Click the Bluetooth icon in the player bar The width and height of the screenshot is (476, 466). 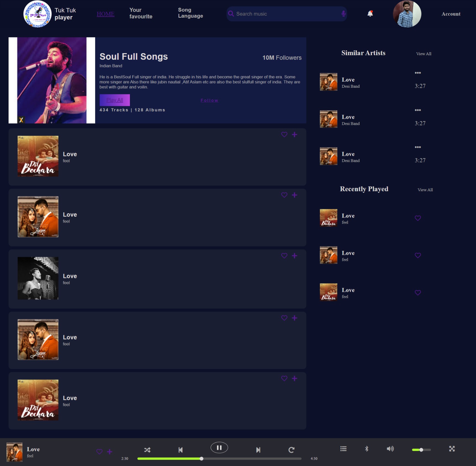pos(367,449)
